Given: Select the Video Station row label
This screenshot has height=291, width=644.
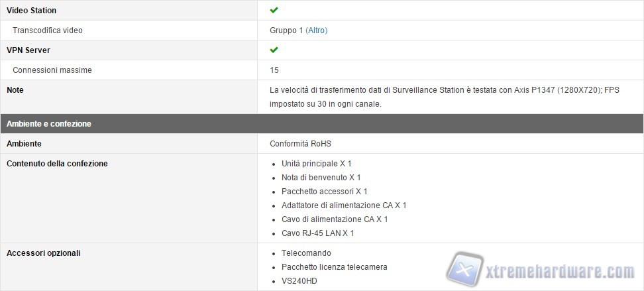Looking at the screenshot, I should [31, 11].
